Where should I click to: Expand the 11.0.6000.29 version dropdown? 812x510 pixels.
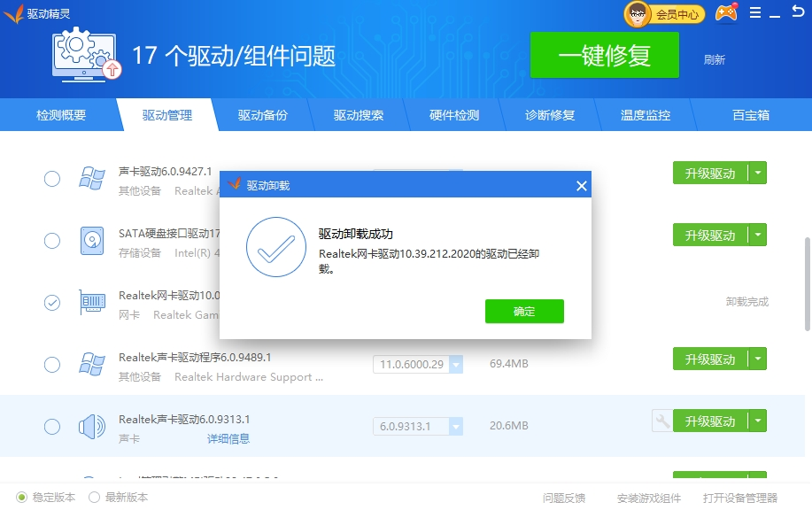tap(455, 365)
